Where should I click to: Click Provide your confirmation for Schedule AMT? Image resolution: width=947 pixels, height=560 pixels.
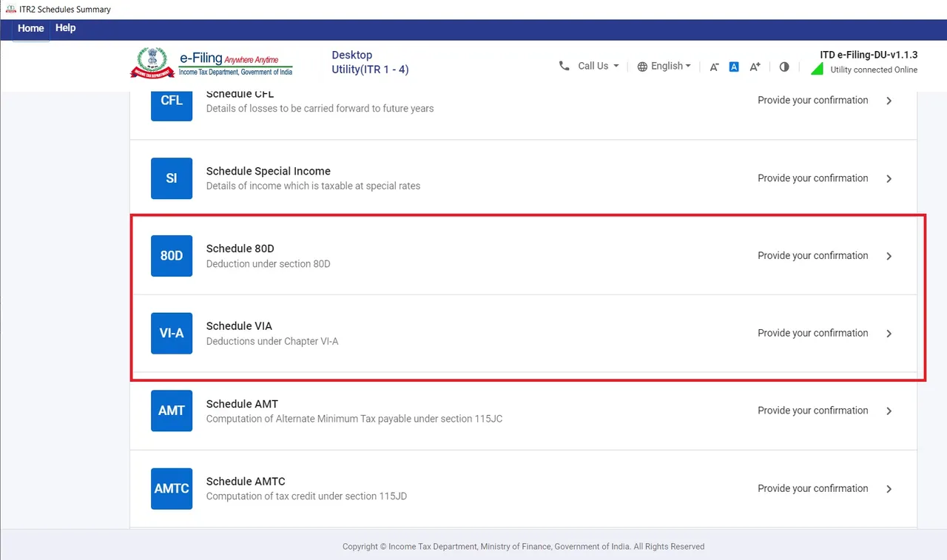813,410
